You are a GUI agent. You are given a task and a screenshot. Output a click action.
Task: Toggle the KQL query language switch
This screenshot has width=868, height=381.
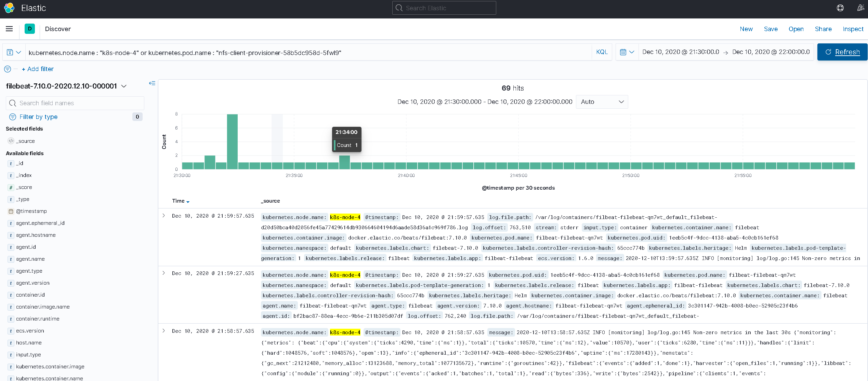pos(602,52)
